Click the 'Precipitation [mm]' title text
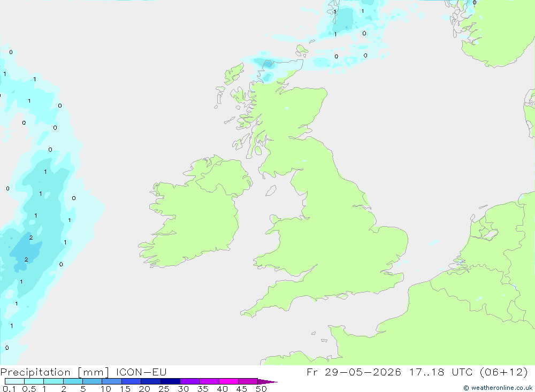The height and width of the screenshot is (392, 535). 55,372
